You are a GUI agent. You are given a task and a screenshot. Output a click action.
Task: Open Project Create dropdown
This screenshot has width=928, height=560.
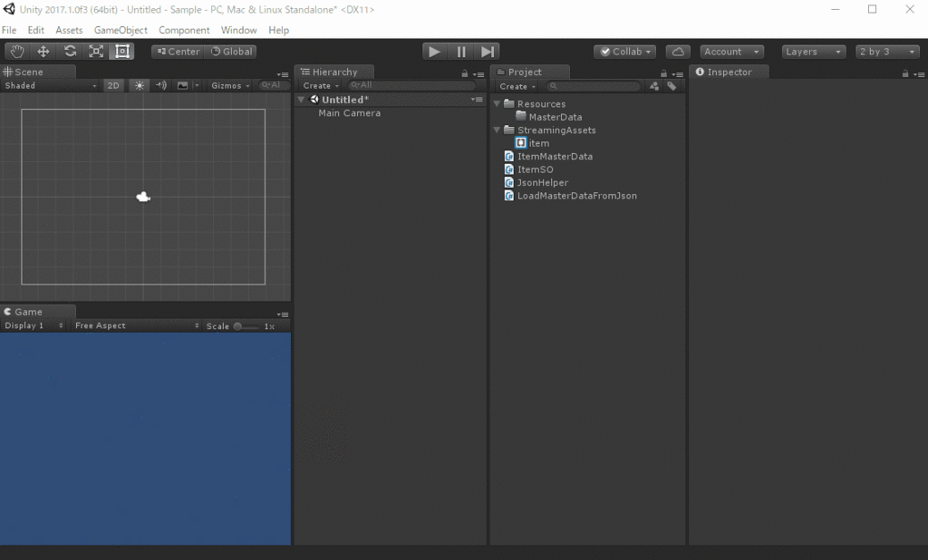(x=517, y=86)
